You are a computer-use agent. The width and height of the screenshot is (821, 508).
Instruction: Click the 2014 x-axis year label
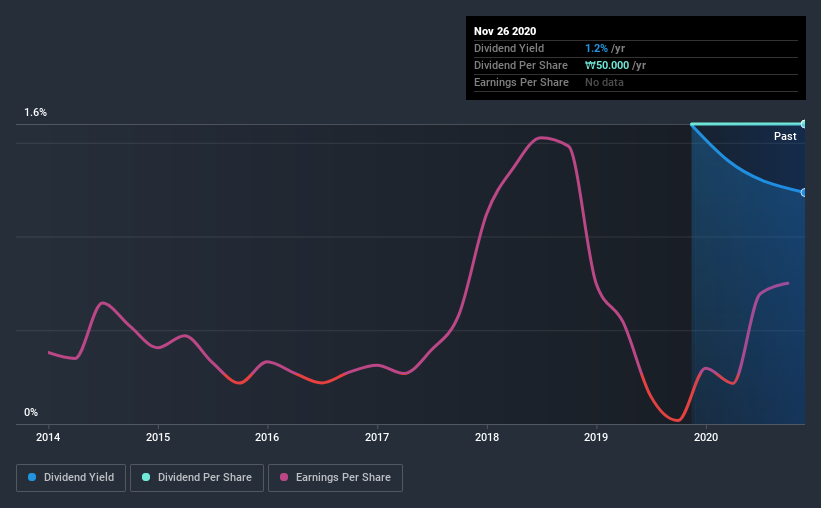tap(48, 437)
